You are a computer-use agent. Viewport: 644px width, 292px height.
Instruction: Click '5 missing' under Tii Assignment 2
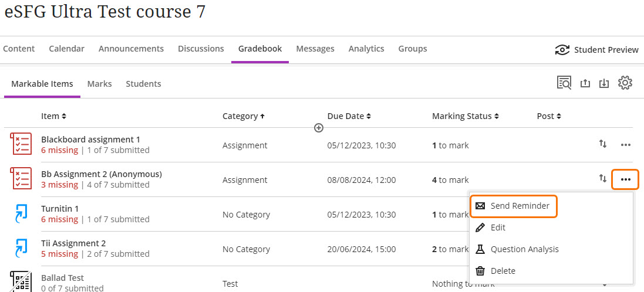point(59,254)
